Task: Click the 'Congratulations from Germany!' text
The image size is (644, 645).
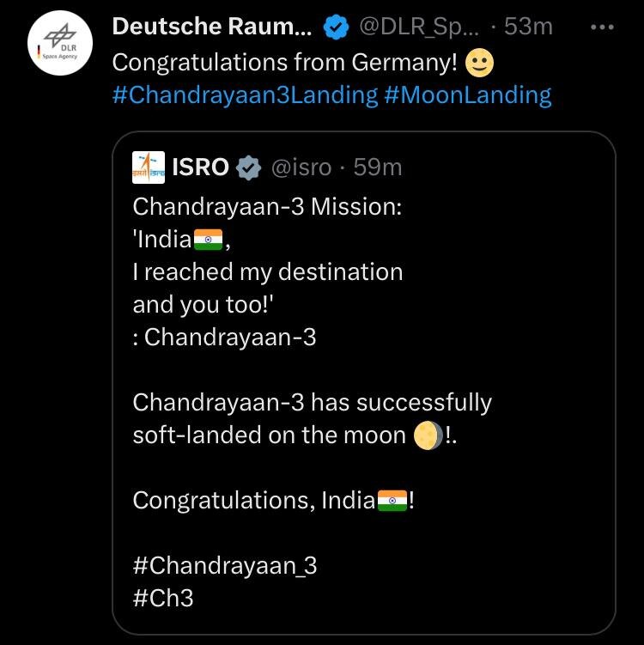Action: [283, 62]
